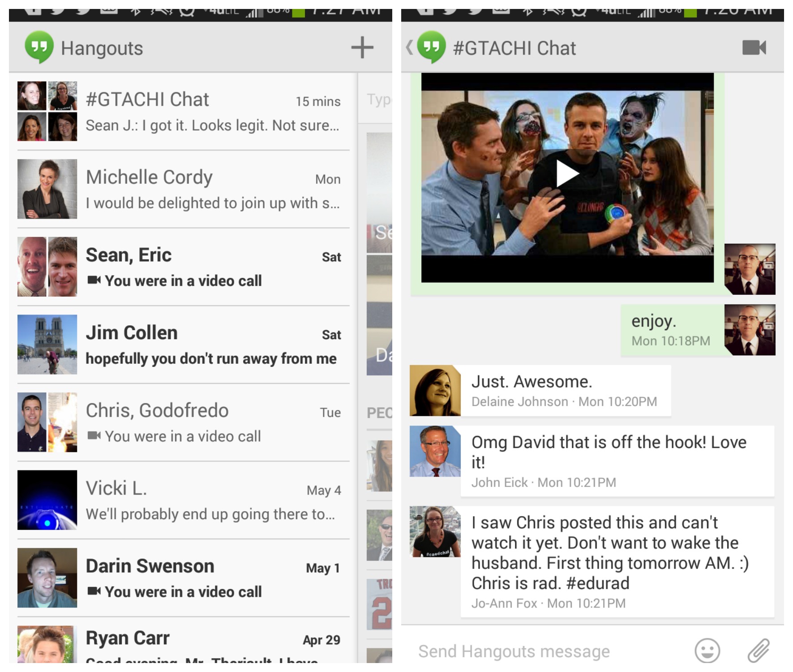This screenshot has height=672, width=793.
Task: Start a video call in #GTACHI Chat
Action: 754,47
